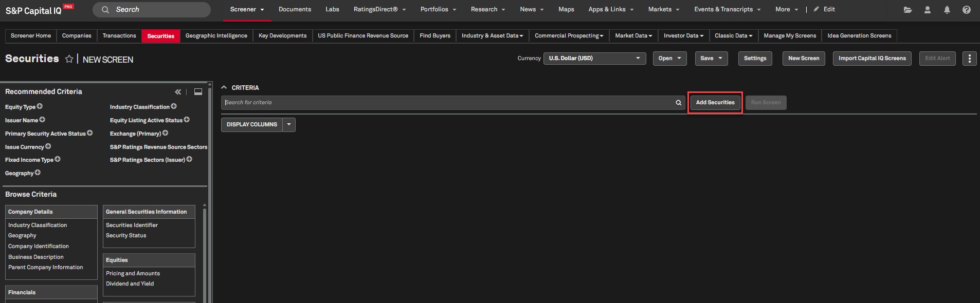Open the Currency U.S. Dollar dropdown
980x303 pixels.
tap(595, 58)
